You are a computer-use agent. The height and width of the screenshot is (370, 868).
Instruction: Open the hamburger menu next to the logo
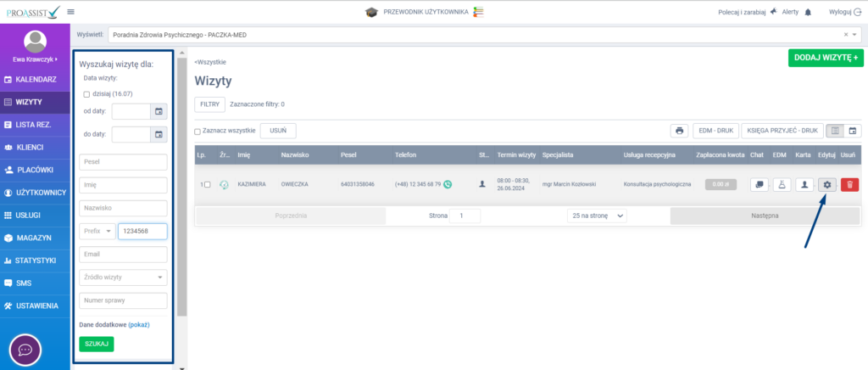[70, 12]
